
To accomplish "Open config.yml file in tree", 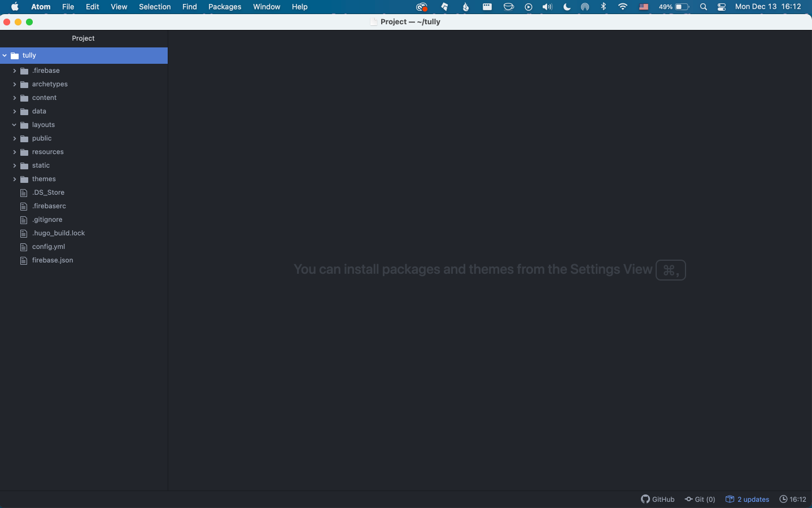I will coord(49,247).
